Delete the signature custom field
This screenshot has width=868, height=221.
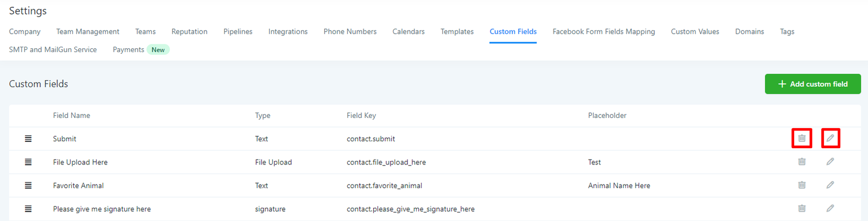tap(802, 209)
